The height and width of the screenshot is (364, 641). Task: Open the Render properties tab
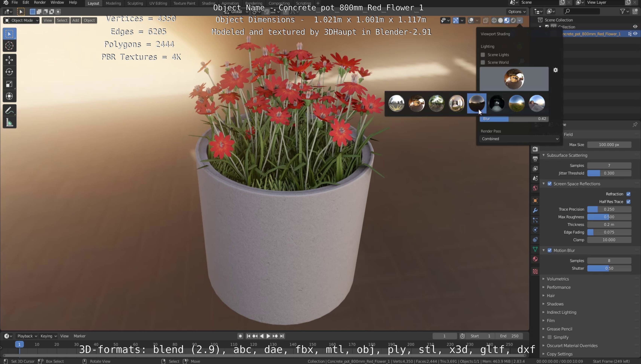tap(535, 149)
